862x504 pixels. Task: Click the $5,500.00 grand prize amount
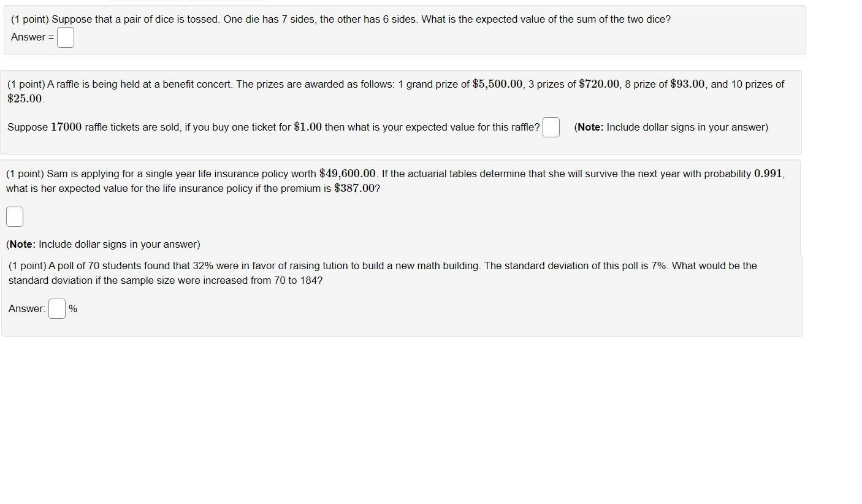coord(498,84)
